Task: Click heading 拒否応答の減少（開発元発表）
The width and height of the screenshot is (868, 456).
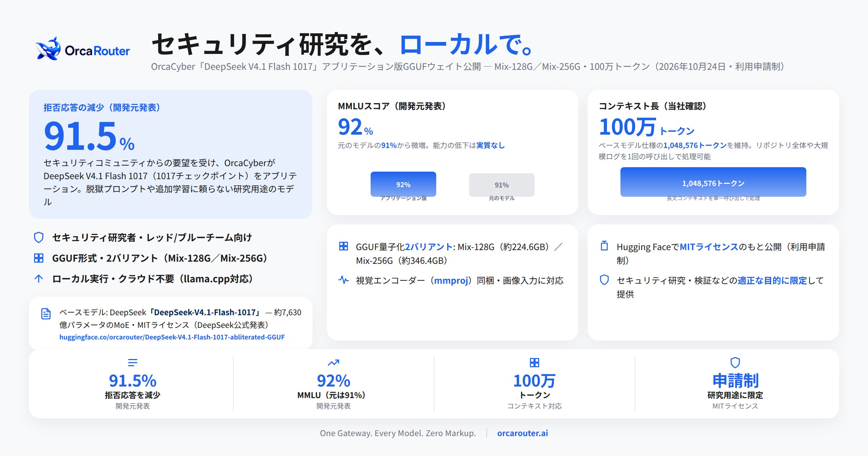Action: pos(102,107)
